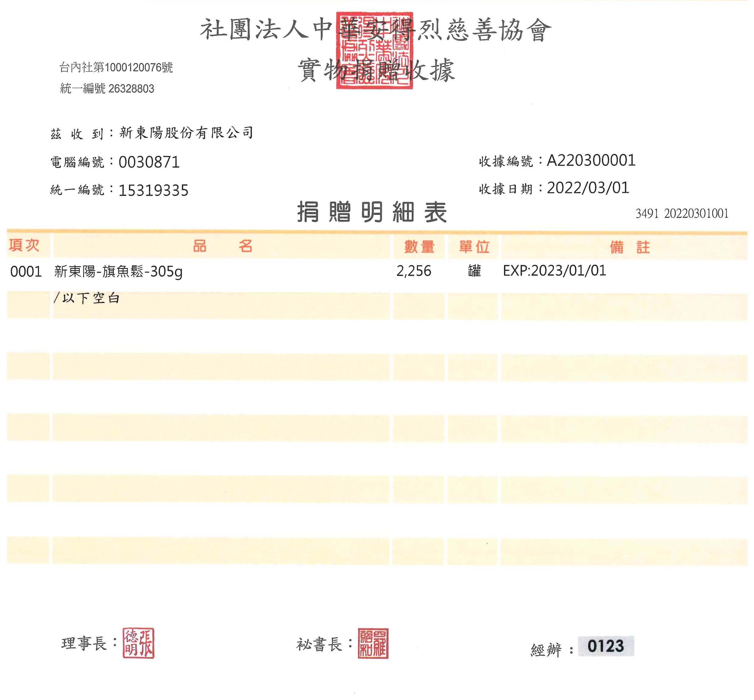
Task: Click the organization title 社團法人中華安得烈慈善協會
Action: [375, 30]
